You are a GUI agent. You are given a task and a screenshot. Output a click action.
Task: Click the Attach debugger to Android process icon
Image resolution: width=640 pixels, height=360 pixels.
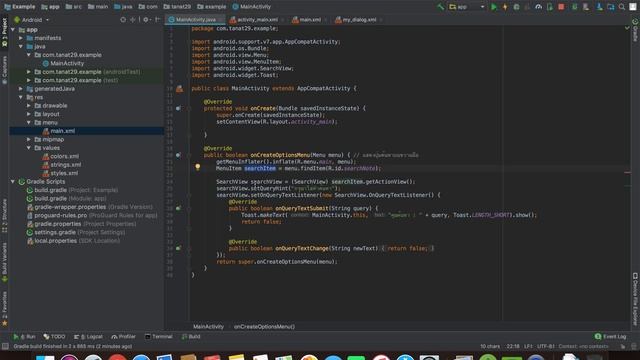click(550, 7)
